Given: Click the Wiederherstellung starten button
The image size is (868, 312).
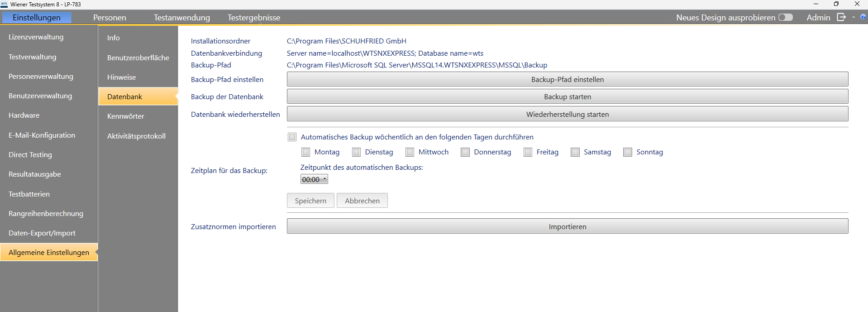Looking at the screenshot, I should tap(567, 114).
